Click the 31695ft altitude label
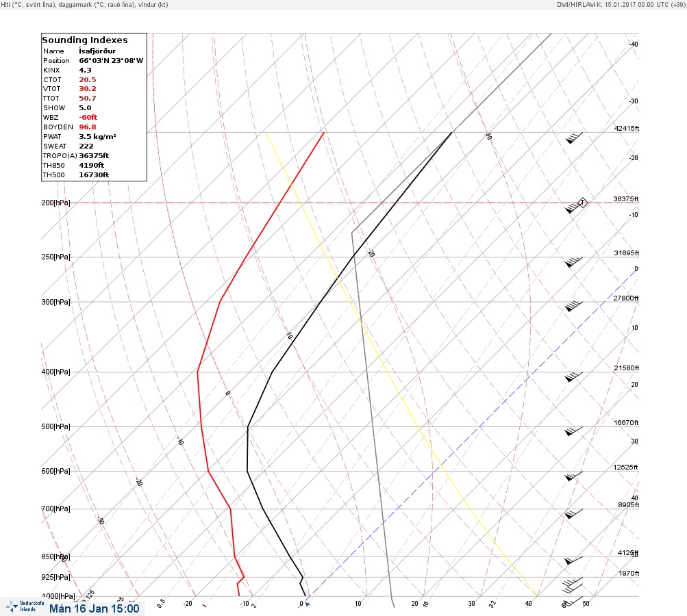Viewport: 687px width, 616px height. point(627,253)
